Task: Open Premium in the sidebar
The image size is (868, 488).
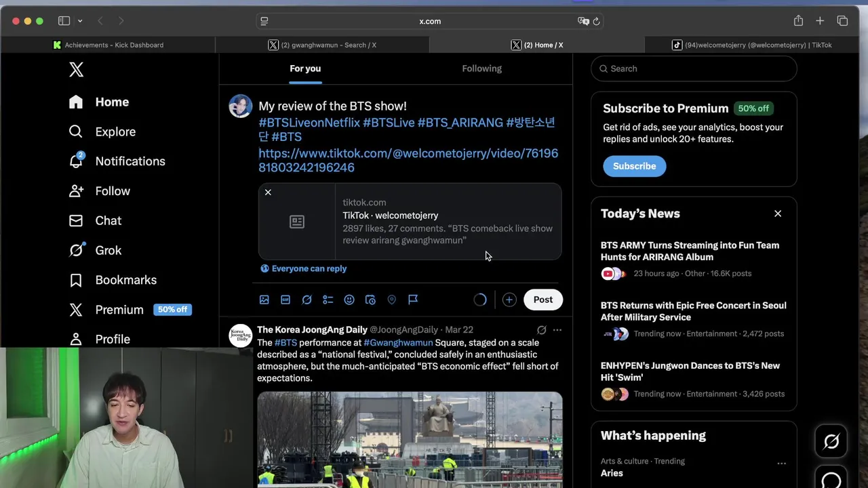Action: [106, 310]
